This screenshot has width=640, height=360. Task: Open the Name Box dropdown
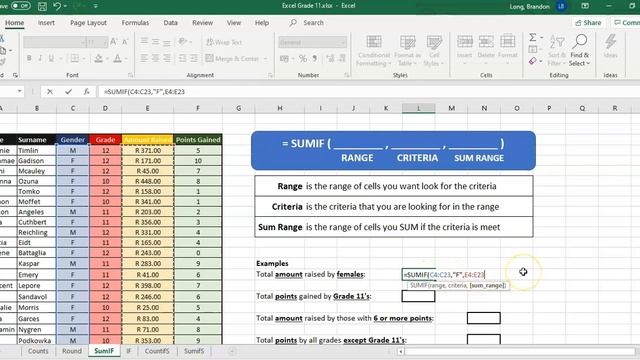pos(19,91)
